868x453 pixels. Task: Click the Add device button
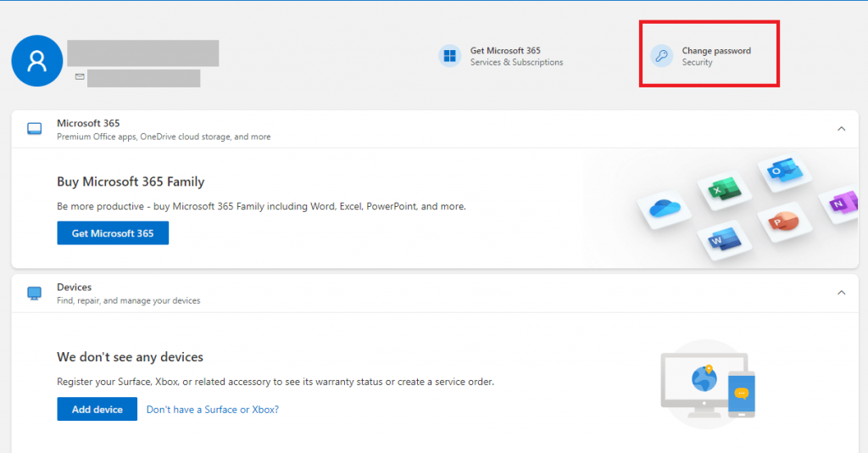click(97, 409)
